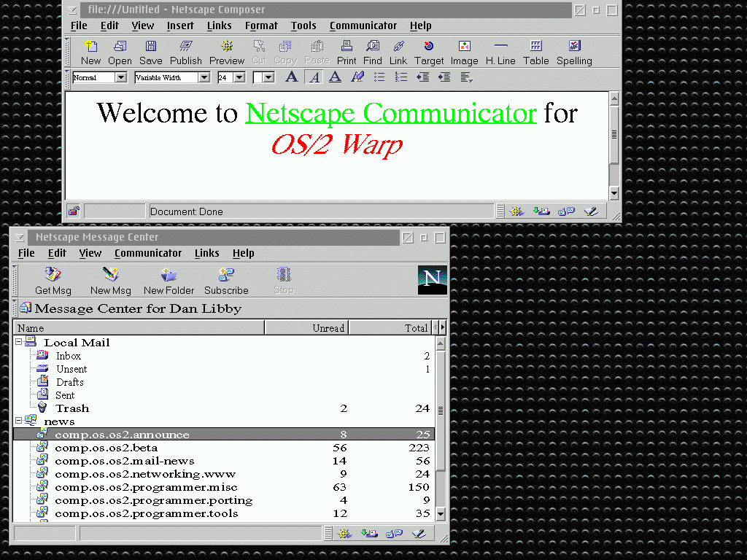
Task: Save the page using the Save icon
Action: pyautogui.click(x=150, y=52)
